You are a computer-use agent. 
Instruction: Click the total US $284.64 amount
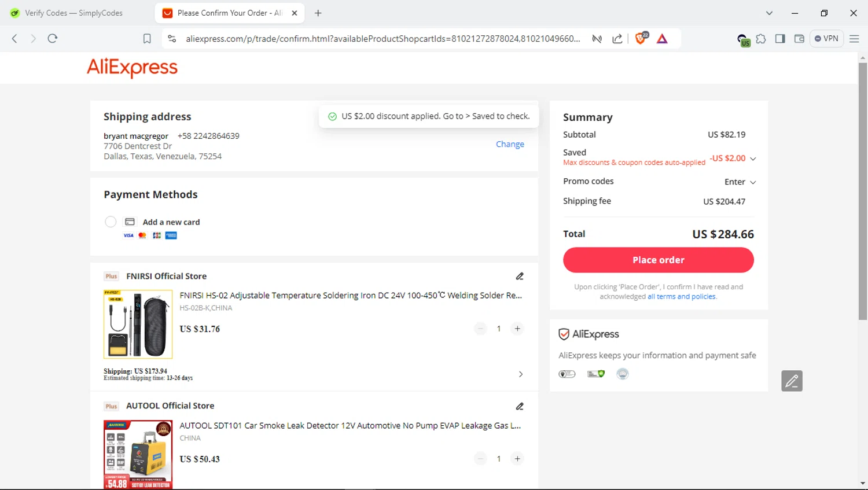[x=723, y=234]
